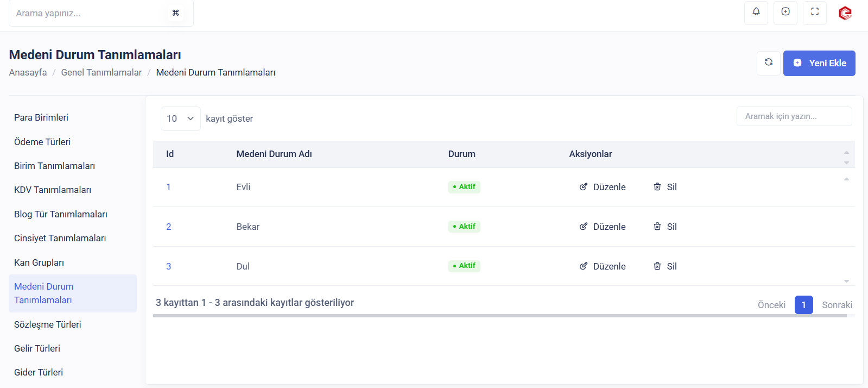Open the records-per-page dropdown showing 10
This screenshot has height=388, width=868.
tap(180, 118)
